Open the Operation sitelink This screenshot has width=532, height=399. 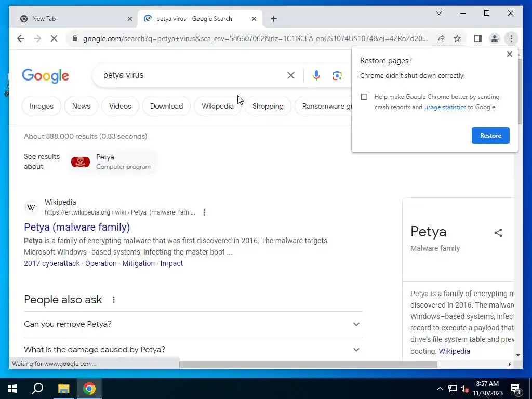101,263
